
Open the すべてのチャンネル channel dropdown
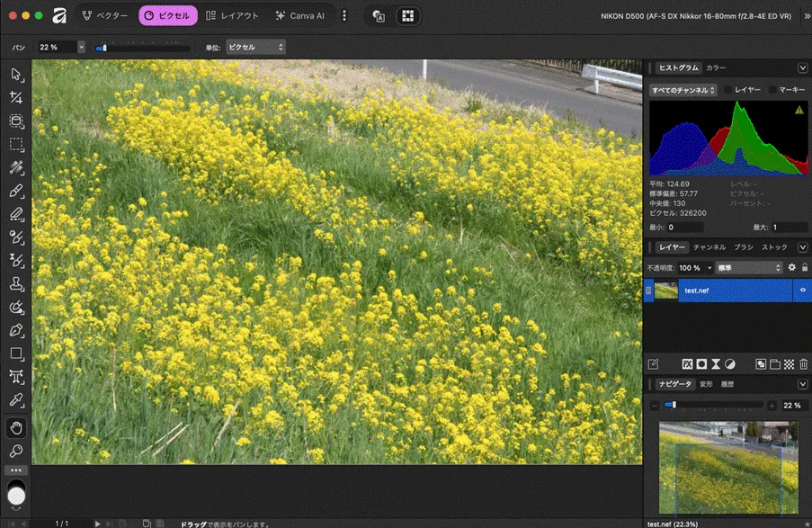tap(683, 90)
